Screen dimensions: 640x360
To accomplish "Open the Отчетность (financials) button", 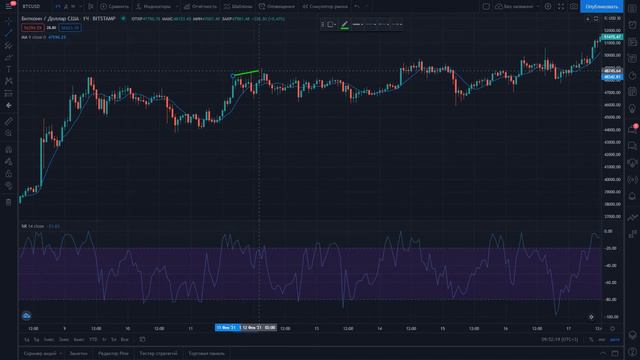I will pyautogui.click(x=200, y=6).
